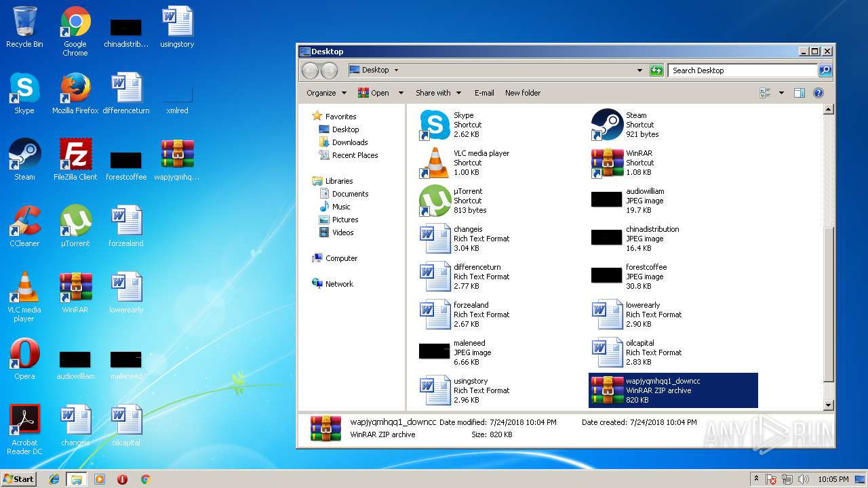This screenshot has width=868, height=488.
Task: Click the Open toolbar button
Action: 374,93
